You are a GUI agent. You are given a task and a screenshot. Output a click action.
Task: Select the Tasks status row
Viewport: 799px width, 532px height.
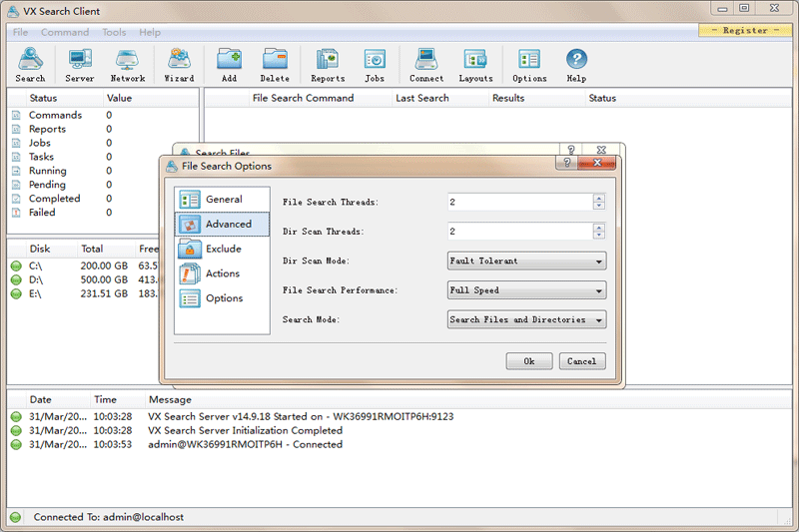[x=102, y=157]
